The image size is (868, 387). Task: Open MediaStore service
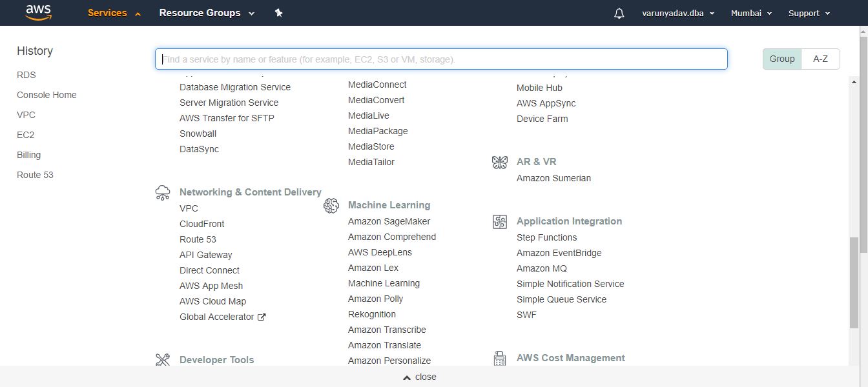(x=371, y=146)
